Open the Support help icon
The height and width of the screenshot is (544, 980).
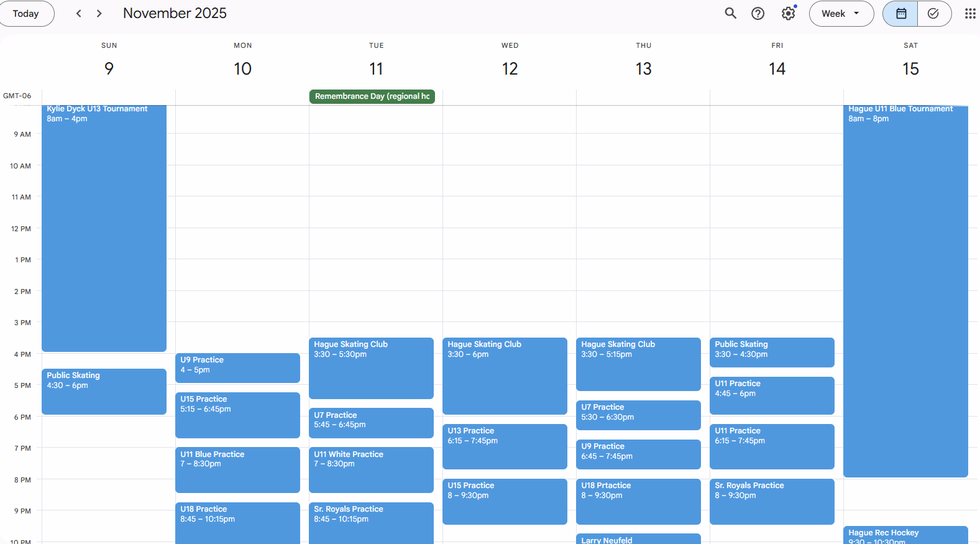point(758,14)
